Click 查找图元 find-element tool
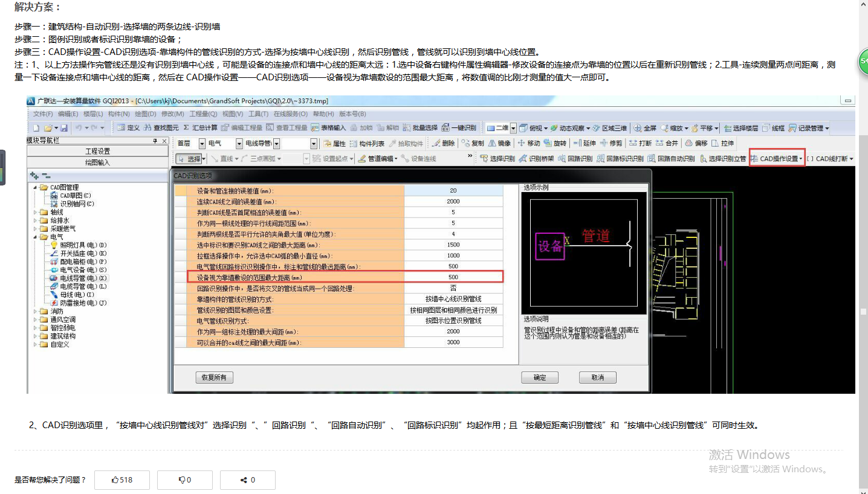The image size is (868, 494). tap(161, 128)
